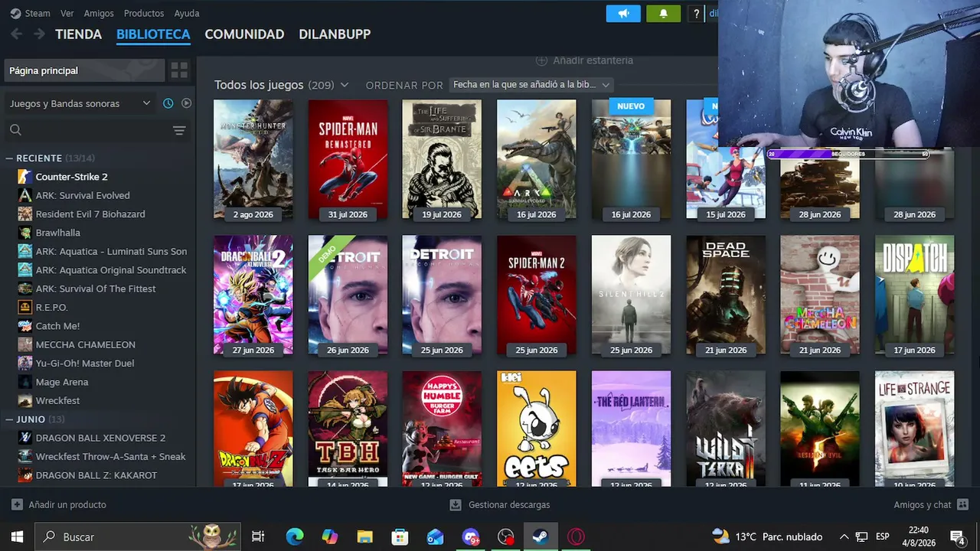Open the Detroit demo cover
This screenshot has height=551, width=980.
point(348,295)
